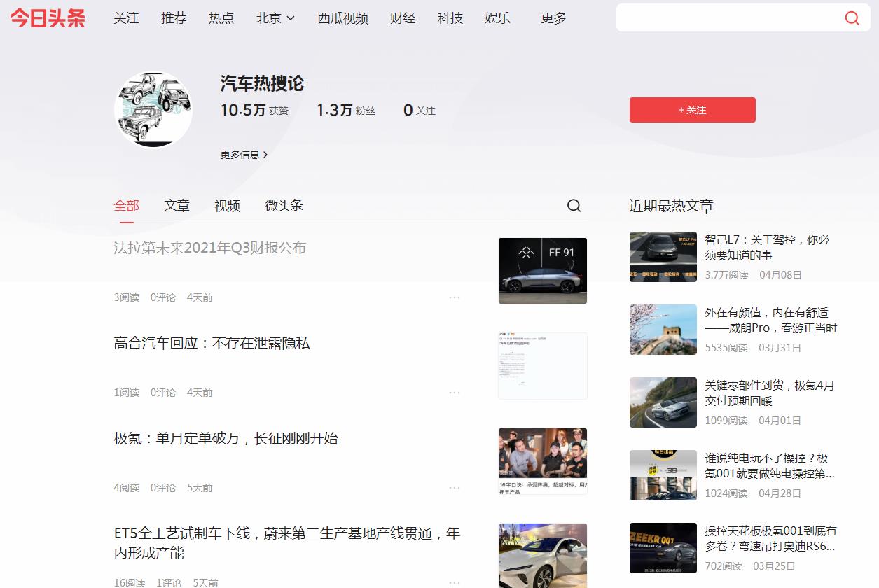Click 0评论 under 高合汽车回应 article
Image resolution: width=879 pixels, height=588 pixels.
pyautogui.click(x=163, y=393)
